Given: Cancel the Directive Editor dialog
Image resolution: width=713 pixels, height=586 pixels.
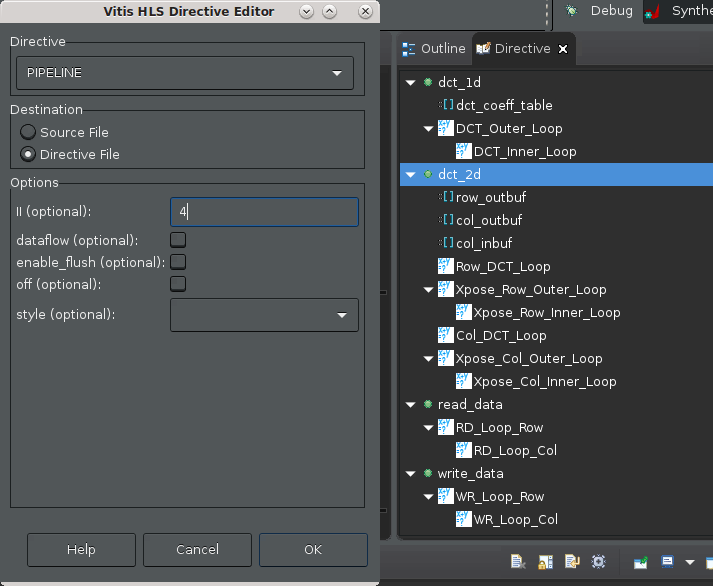Looking at the screenshot, I should [x=197, y=550].
